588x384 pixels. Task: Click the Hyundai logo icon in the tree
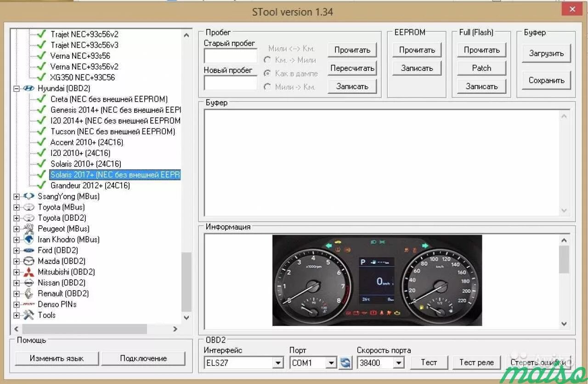tap(29, 88)
